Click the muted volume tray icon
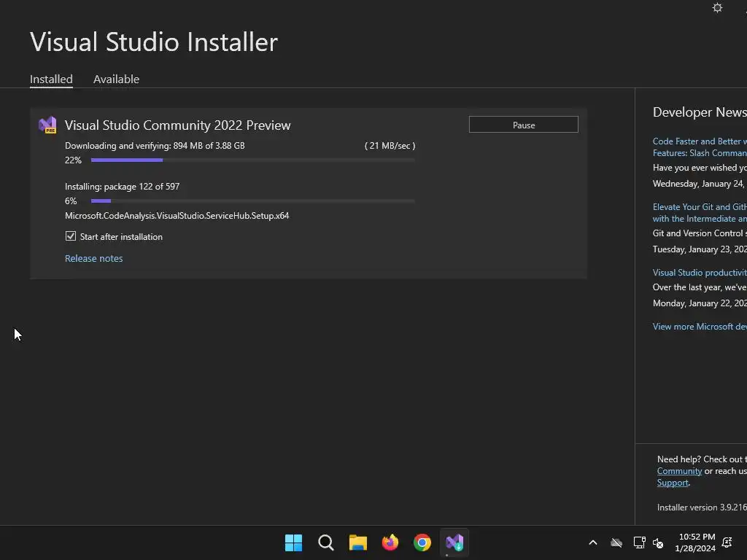 pos(658,542)
